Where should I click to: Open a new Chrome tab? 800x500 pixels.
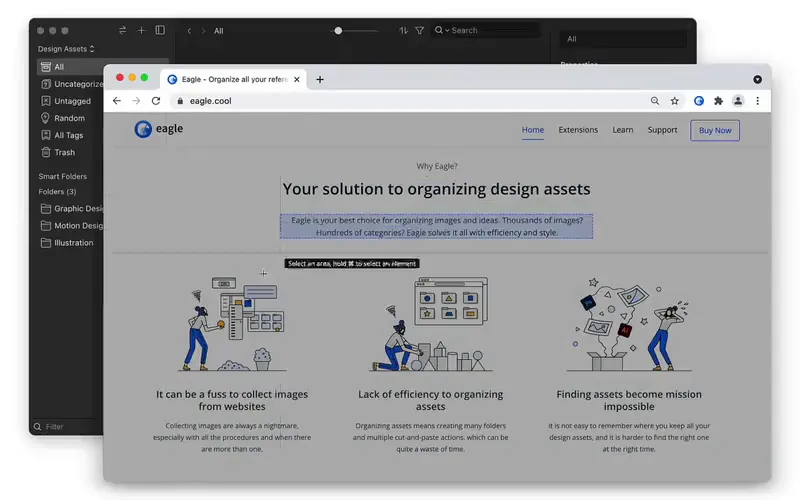320,79
